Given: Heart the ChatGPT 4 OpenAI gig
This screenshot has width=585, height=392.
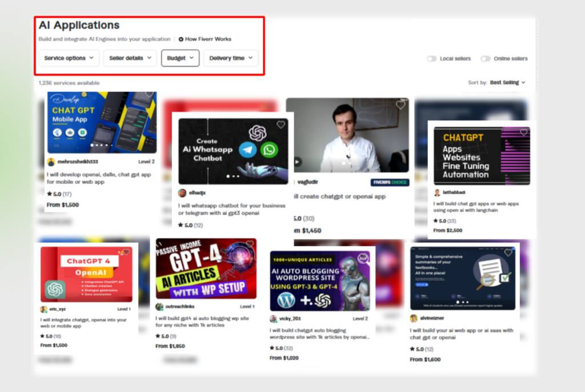Looking at the screenshot, I should click(x=126, y=253).
